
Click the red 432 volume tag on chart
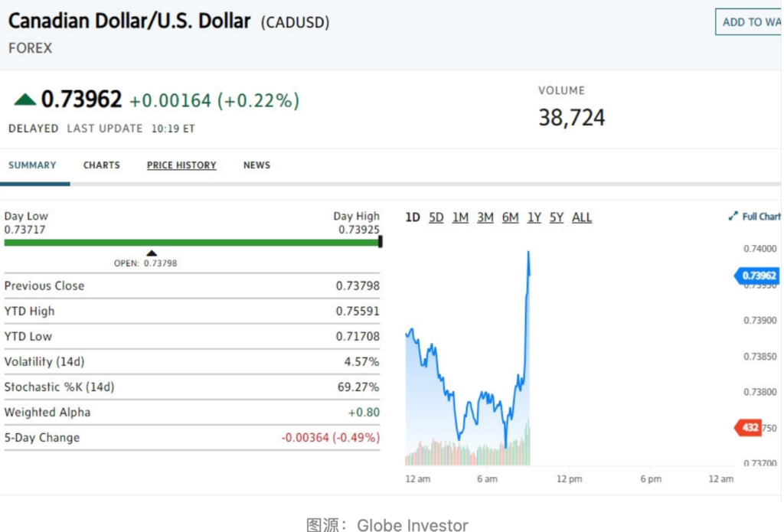coord(749,427)
